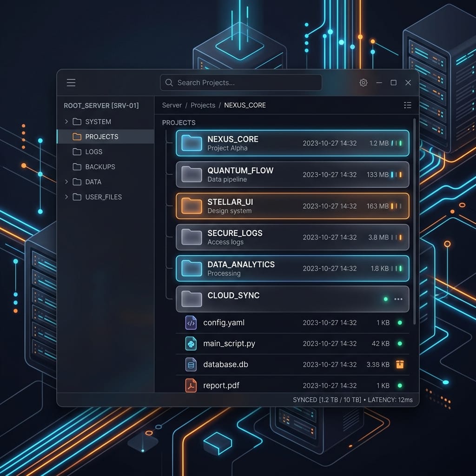Click the PROJECTS section heading
This screenshot has width=476, height=476.
pos(179,123)
